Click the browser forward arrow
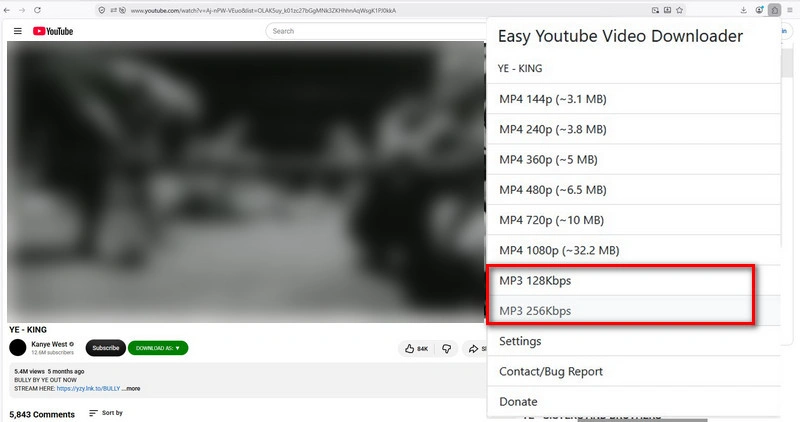 click(x=22, y=10)
